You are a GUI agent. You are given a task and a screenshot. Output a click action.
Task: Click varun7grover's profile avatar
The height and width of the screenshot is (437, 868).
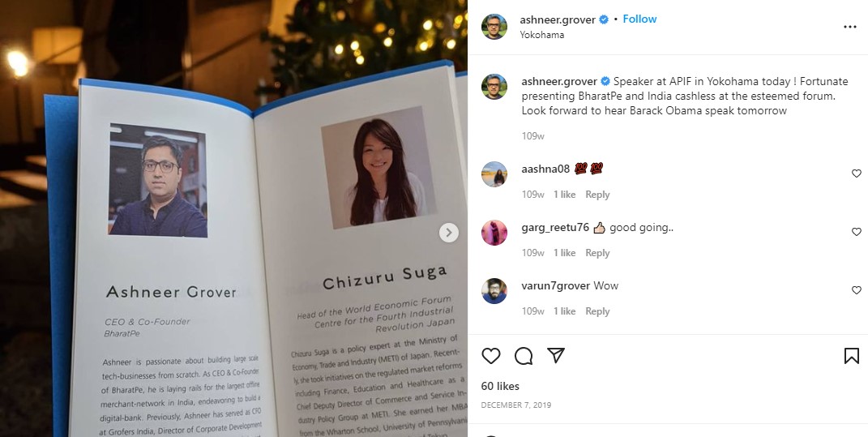(x=494, y=291)
